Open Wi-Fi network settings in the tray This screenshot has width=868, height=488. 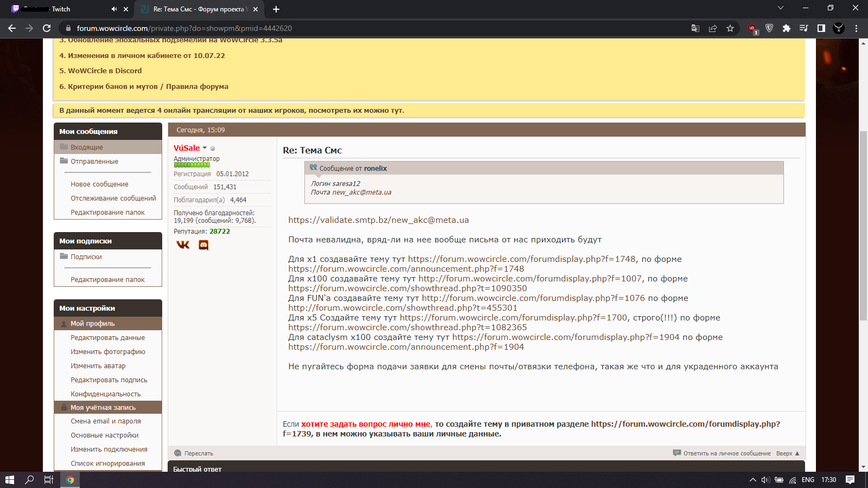793,480
